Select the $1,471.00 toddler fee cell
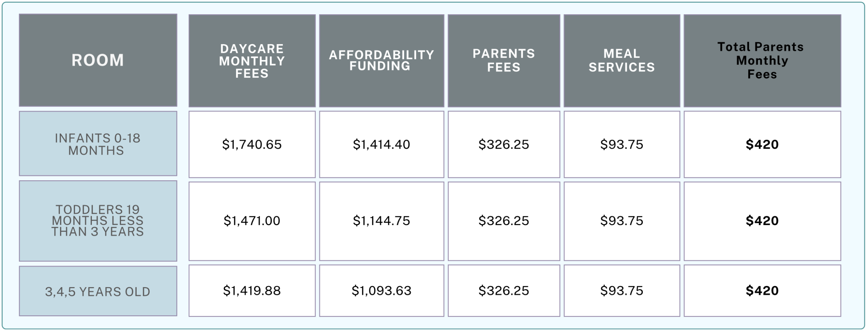This screenshot has height=332, width=868. click(x=252, y=221)
